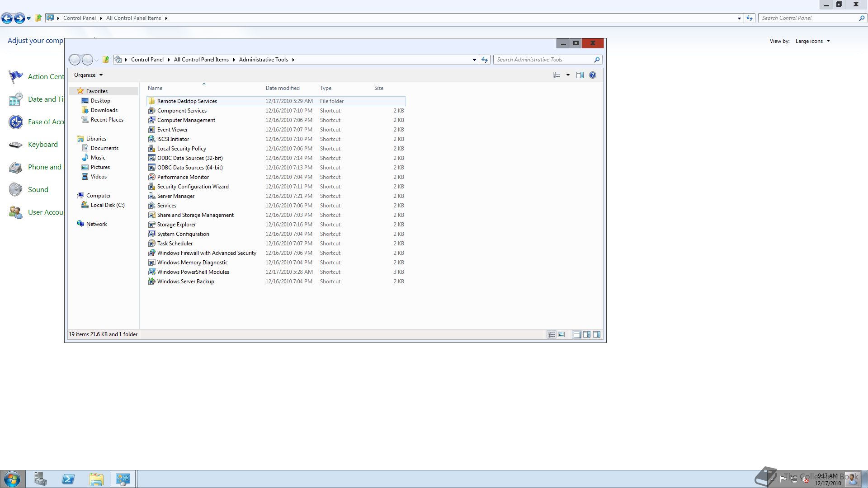Click the Component Services shortcut icon
This screenshot has height=488, width=868.
[x=152, y=111]
